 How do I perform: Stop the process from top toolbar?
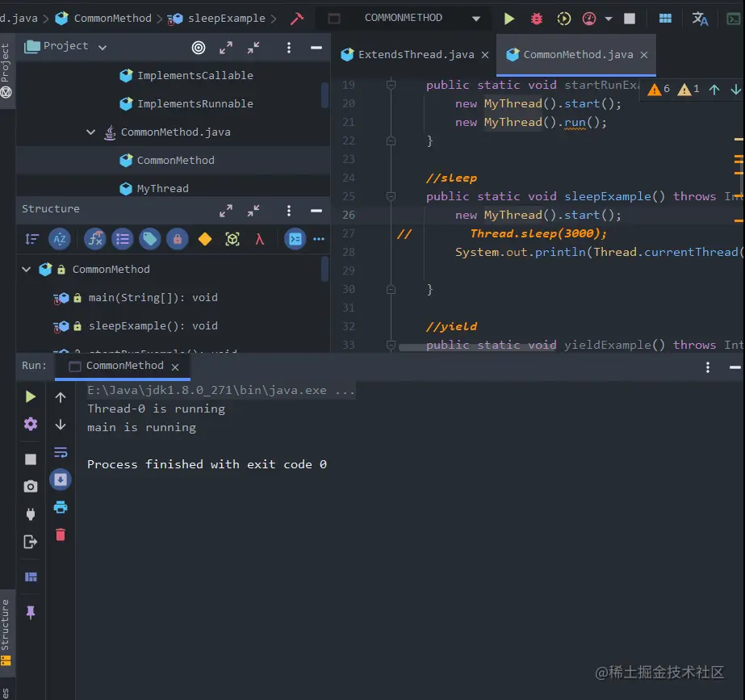click(630, 19)
